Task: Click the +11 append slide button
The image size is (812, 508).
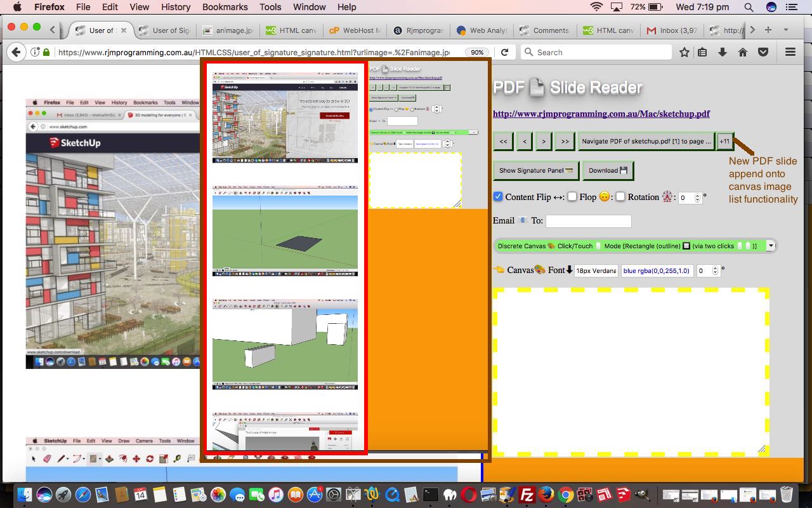Action: 724,142
